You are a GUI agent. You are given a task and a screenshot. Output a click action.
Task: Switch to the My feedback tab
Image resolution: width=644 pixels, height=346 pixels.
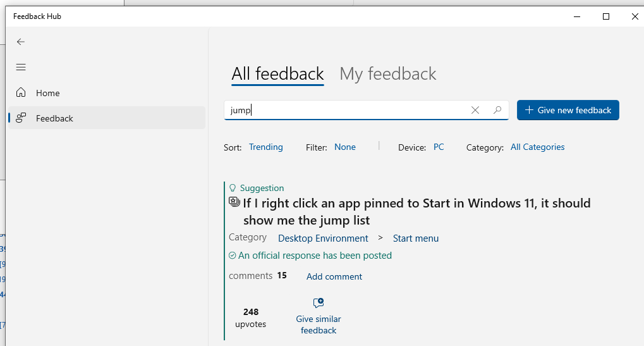point(387,74)
